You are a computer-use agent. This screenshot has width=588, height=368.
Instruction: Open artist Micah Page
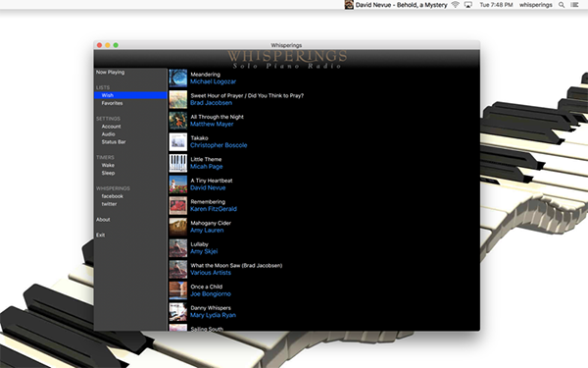coord(206,167)
